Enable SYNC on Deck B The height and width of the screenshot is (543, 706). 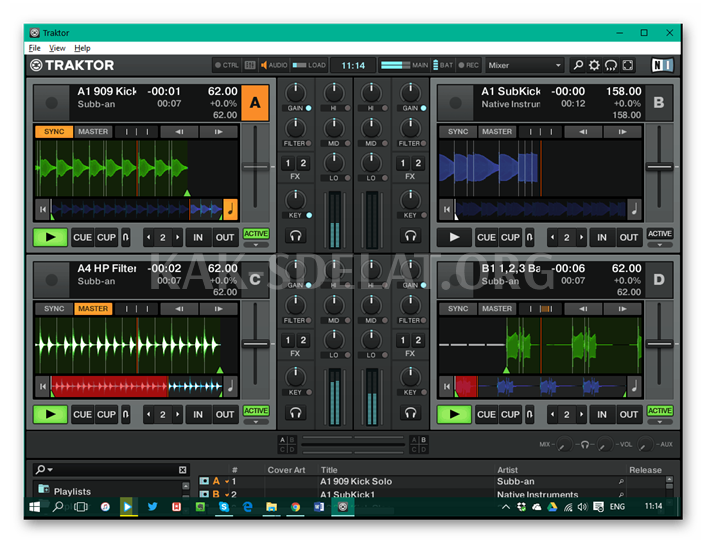click(458, 131)
